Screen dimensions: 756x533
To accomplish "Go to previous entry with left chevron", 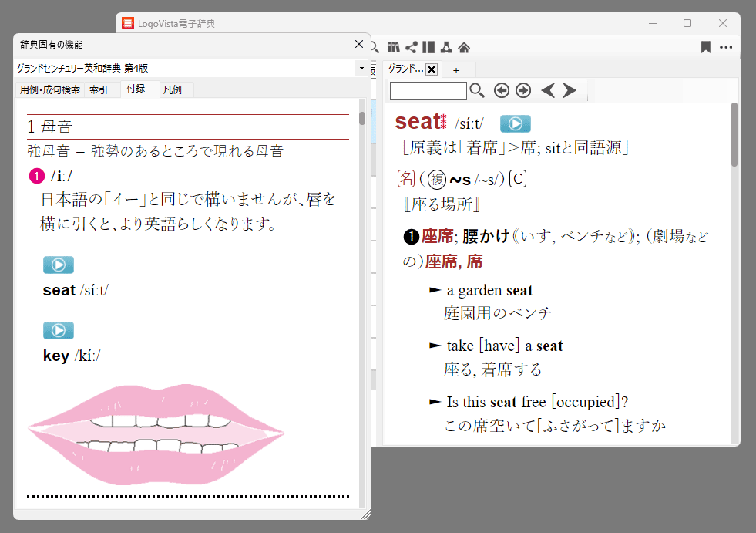I will coord(547,91).
